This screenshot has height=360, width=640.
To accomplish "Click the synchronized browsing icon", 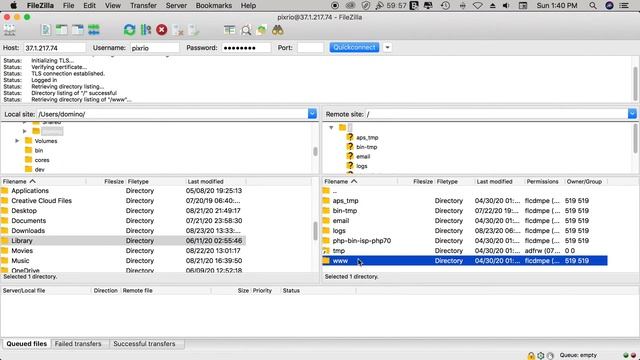I will coord(262,30).
